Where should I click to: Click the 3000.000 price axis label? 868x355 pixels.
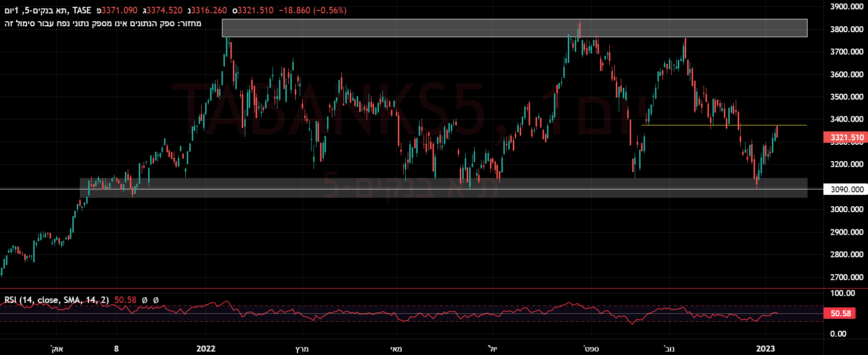[x=847, y=209]
